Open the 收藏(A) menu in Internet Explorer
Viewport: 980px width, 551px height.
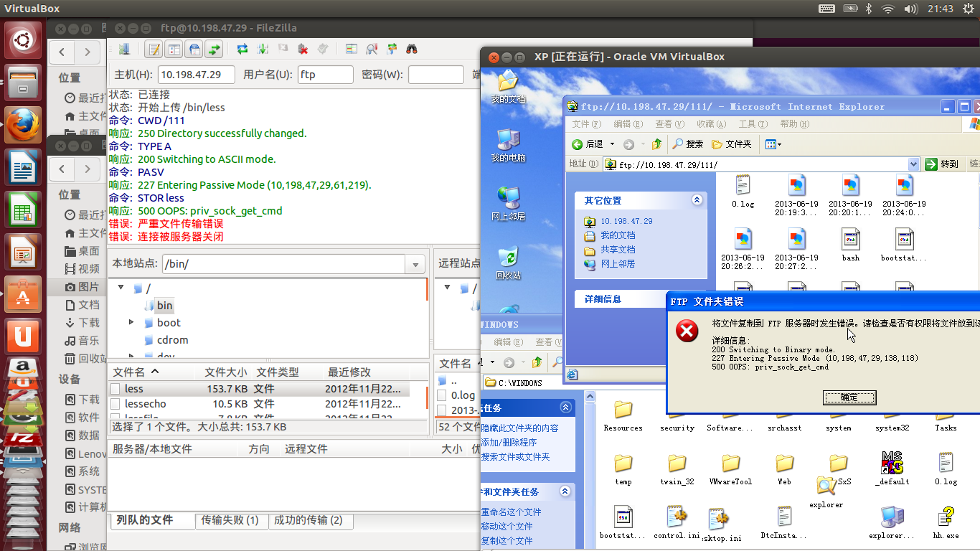pos(711,124)
